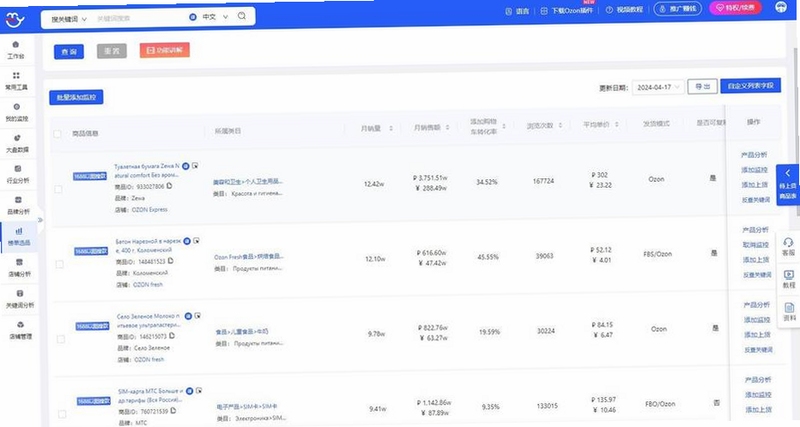
Task: Open 我的监控 my monitoring in the sidebar
Action: [17, 112]
